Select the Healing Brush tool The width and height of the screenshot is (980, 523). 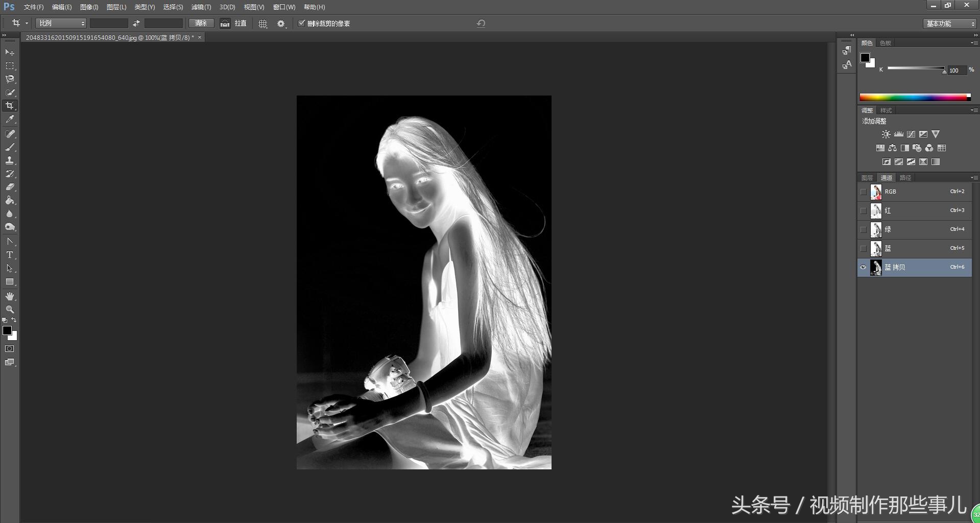click(10, 133)
